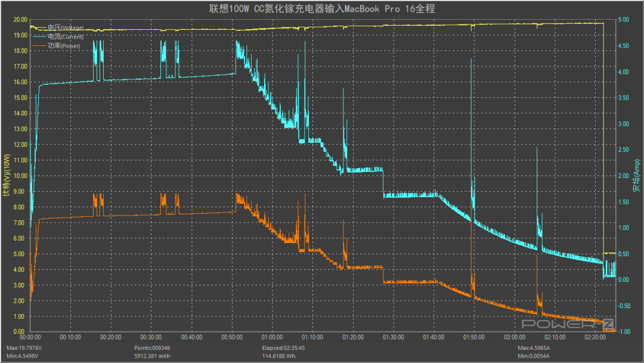Click the 01:50:00 time axis label
Image resolution: width=644 pixels, height=363 pixels.
tap(474, 337)
